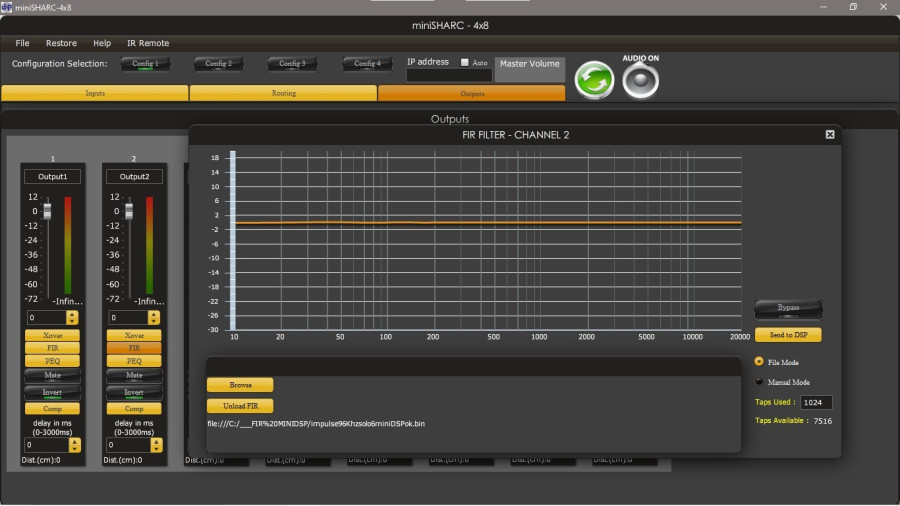
Task: Click the Output2 delay value input field
Action: [129, 445]
